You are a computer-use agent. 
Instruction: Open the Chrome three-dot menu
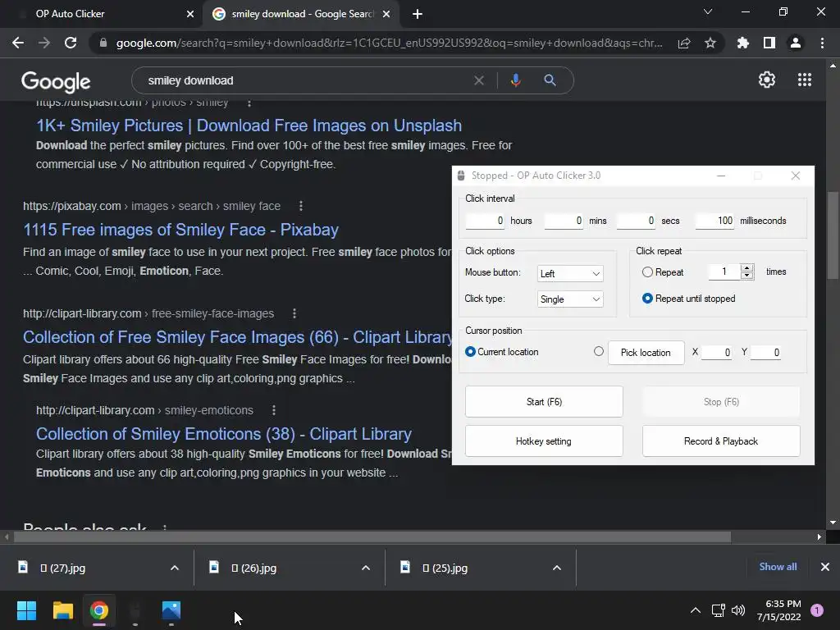[822, 43]
